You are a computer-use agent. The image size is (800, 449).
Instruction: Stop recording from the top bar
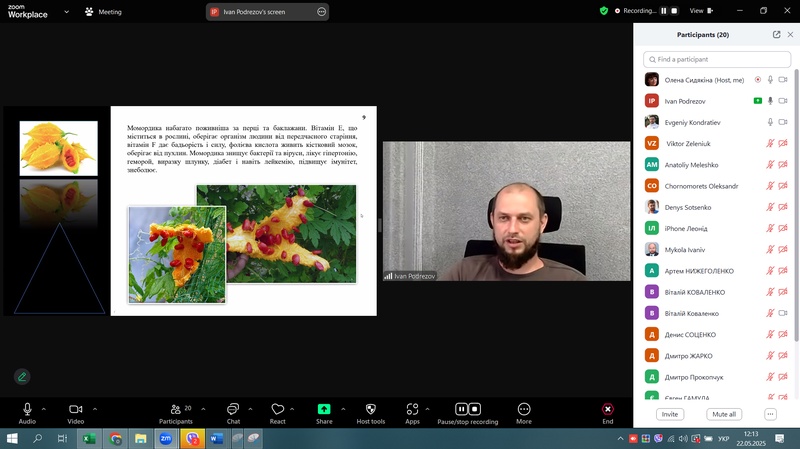674,11
